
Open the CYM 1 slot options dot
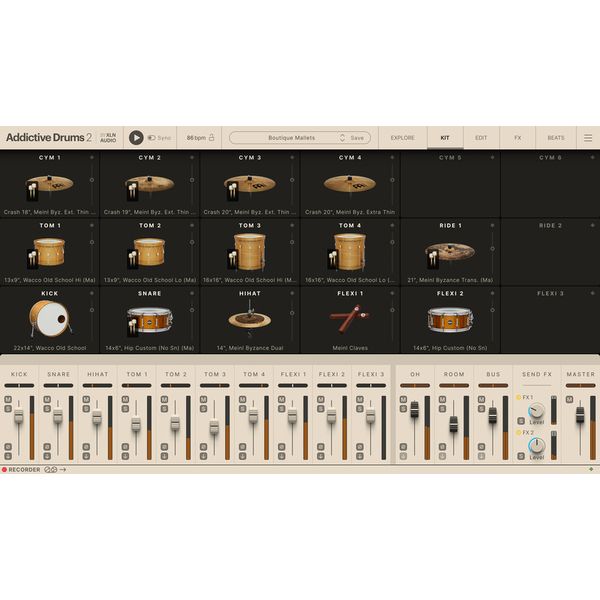click(x=92, y=157)
